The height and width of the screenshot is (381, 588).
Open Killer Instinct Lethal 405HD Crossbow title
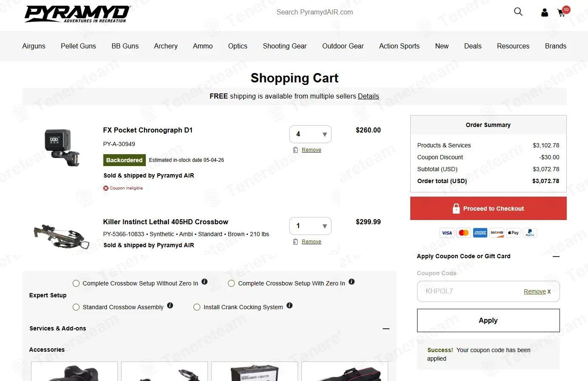click(x=165, y=222)
